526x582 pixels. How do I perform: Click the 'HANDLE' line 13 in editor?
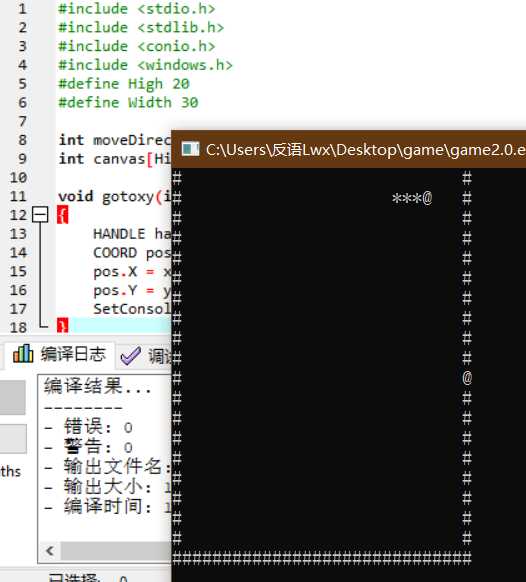pyautogui.click(x=132, y=234)
